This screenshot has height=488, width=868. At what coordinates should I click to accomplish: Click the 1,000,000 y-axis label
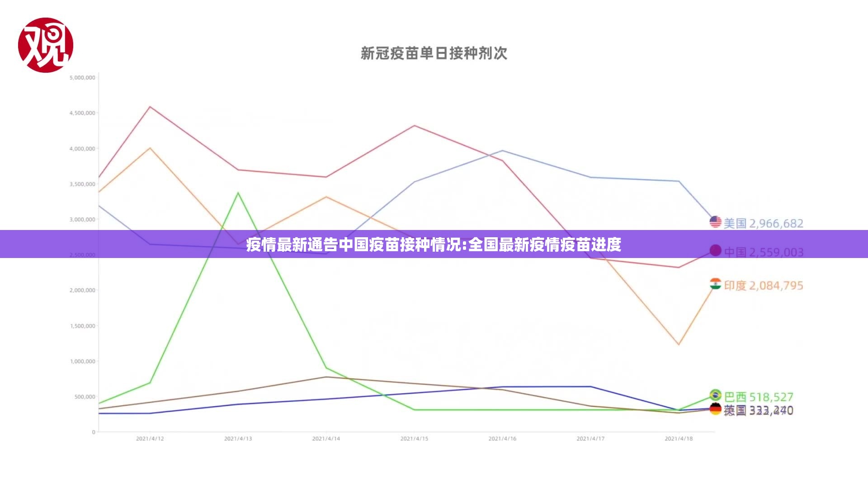(82, 361)
